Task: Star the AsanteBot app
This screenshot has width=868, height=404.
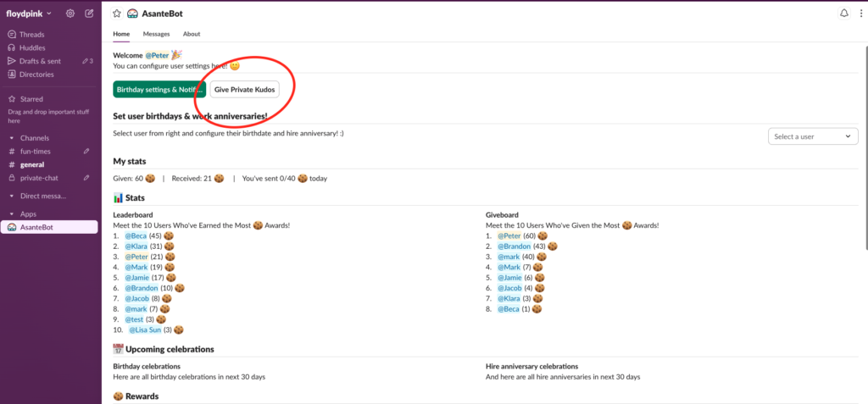Action: point(117,14)
